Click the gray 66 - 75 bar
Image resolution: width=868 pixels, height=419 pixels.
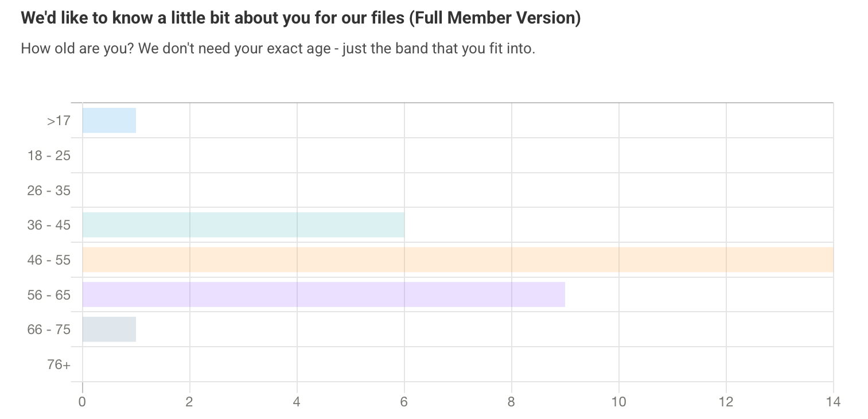(109, 329)
